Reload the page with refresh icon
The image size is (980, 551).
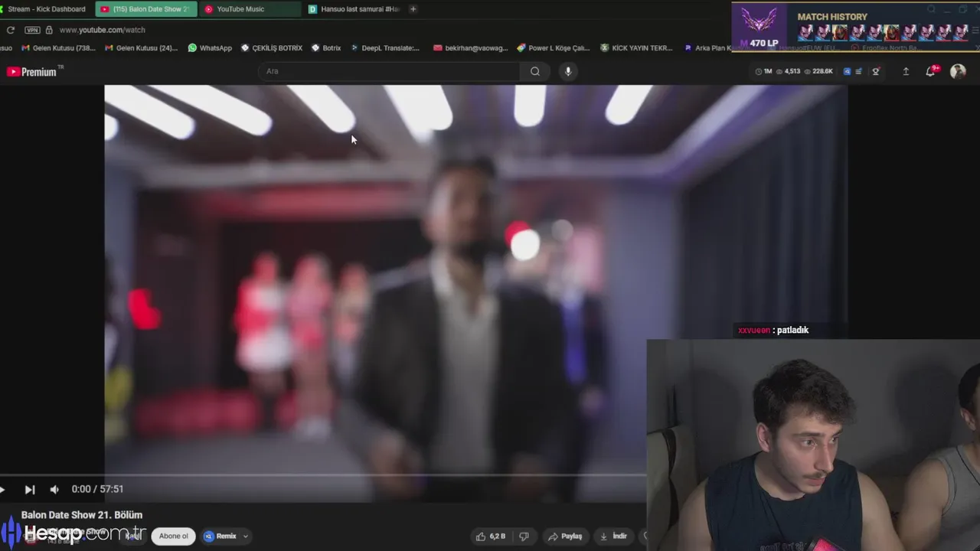[x=10, y=30]
